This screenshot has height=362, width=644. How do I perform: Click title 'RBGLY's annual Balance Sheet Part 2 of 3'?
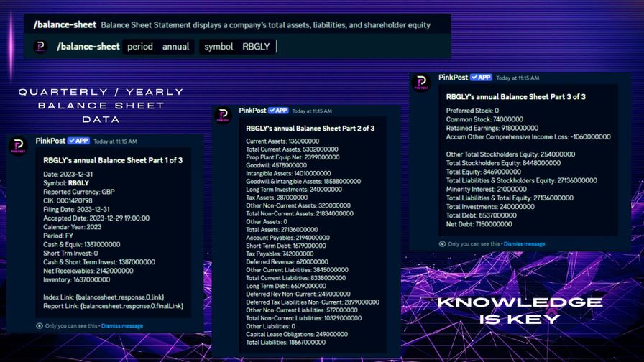click(x=310, y=129)
